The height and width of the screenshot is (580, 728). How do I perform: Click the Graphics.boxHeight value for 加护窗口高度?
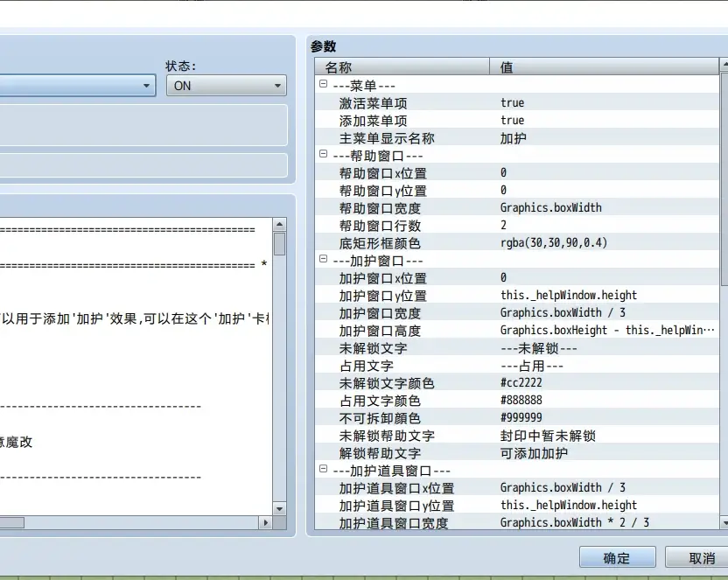coord(608,331)
